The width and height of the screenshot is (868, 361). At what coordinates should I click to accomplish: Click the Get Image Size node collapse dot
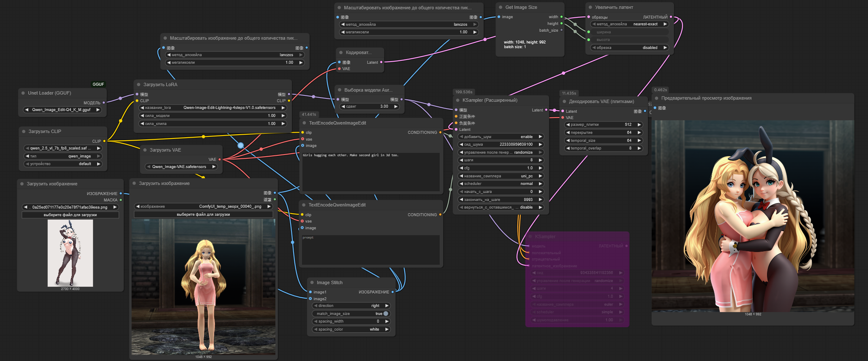tap(501, 7)
